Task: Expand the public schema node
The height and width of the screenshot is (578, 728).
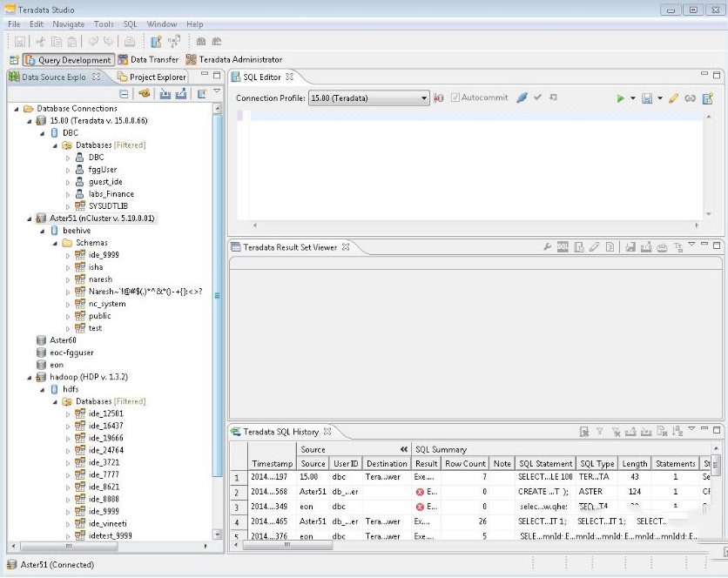Action: pos(68,317)
